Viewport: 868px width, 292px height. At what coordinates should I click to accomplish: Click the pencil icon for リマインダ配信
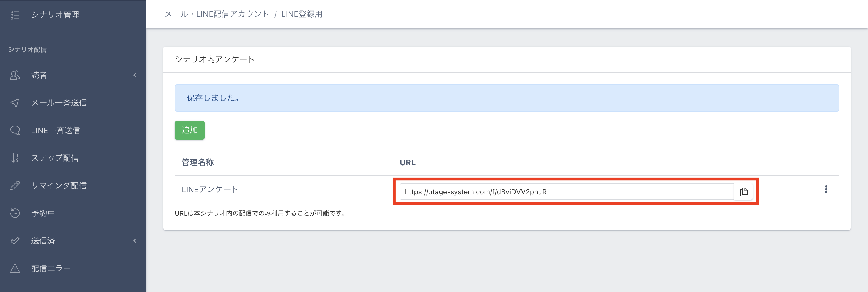click(x=15, y=186)
